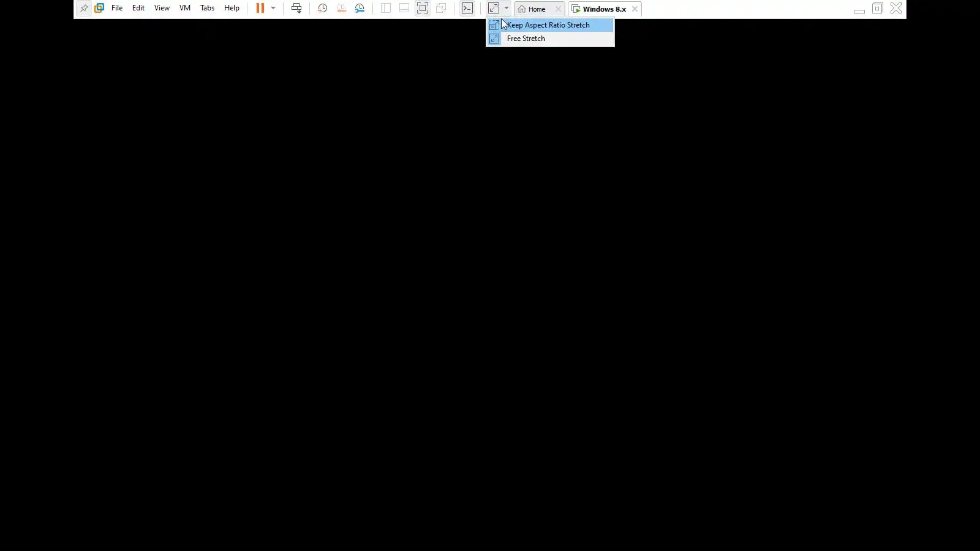
Task: Revert the virtual machine to snapshot
Action: point(341,9)
